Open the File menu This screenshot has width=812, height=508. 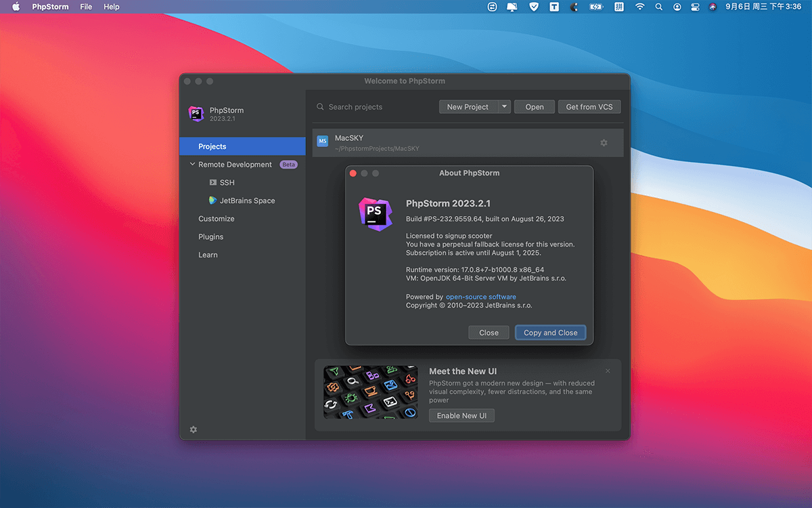tap(86, 7)
